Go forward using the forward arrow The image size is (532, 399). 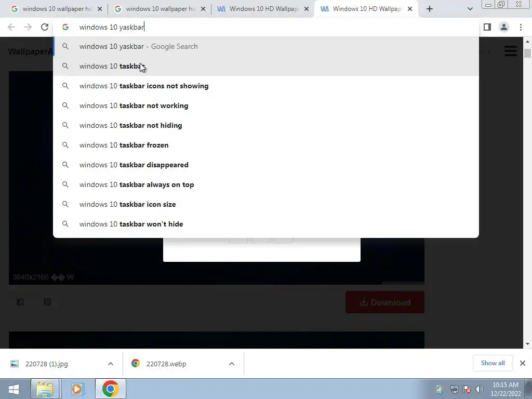28,27
